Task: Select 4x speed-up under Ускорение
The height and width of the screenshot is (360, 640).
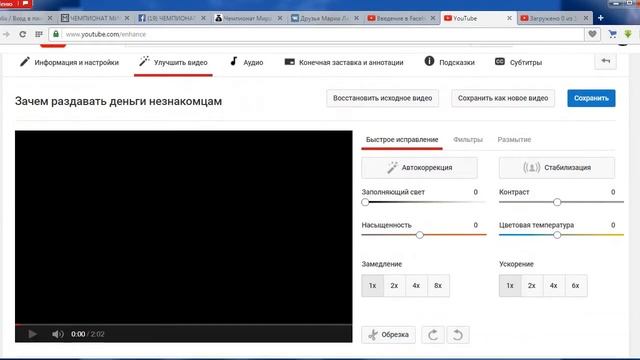Action: (554, 286)
